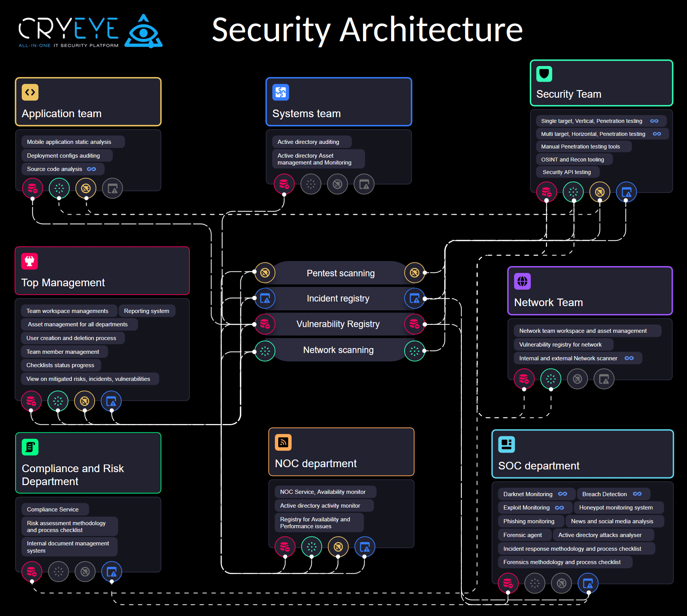The width and height of the screenshot is (687, 616).
Task: Select the Security API testing tag
Action: tap(568, 172)
